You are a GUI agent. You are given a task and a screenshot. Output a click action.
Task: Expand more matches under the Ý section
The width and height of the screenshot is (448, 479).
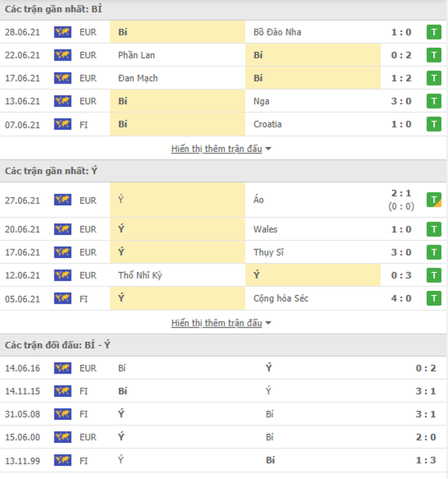217,323
